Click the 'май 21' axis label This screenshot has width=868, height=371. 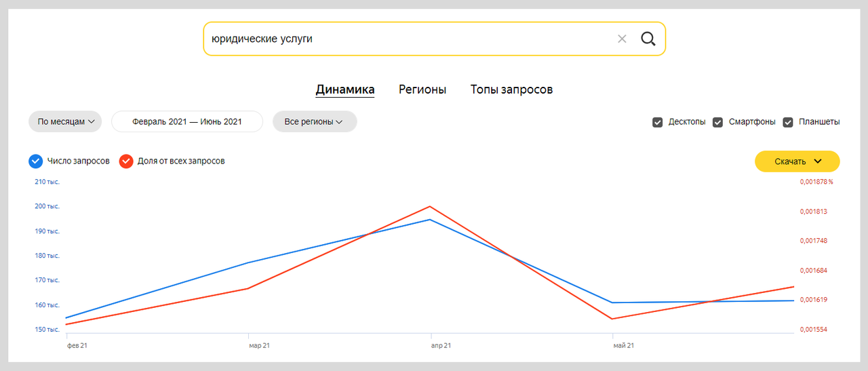click(x=624, y=345)
